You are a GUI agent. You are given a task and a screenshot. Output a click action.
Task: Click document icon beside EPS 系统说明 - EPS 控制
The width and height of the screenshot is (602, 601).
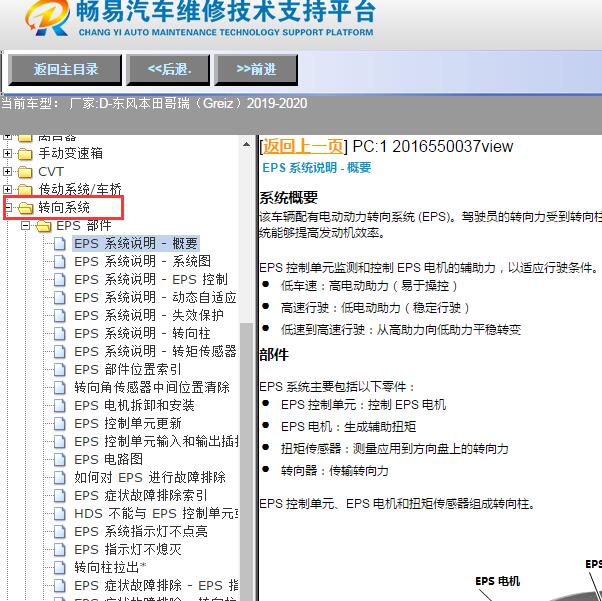click(x=60, y=280)
